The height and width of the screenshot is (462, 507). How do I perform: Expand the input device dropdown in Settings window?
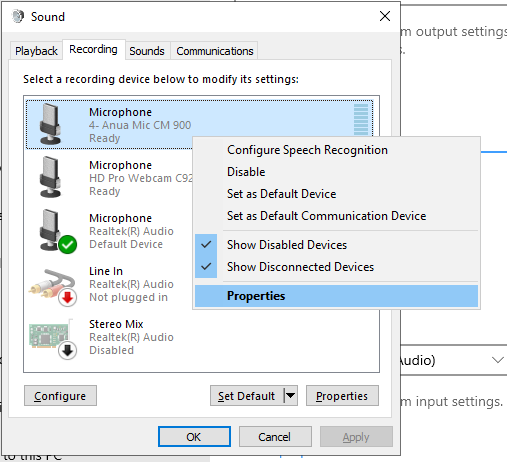[x=497, y=360]
